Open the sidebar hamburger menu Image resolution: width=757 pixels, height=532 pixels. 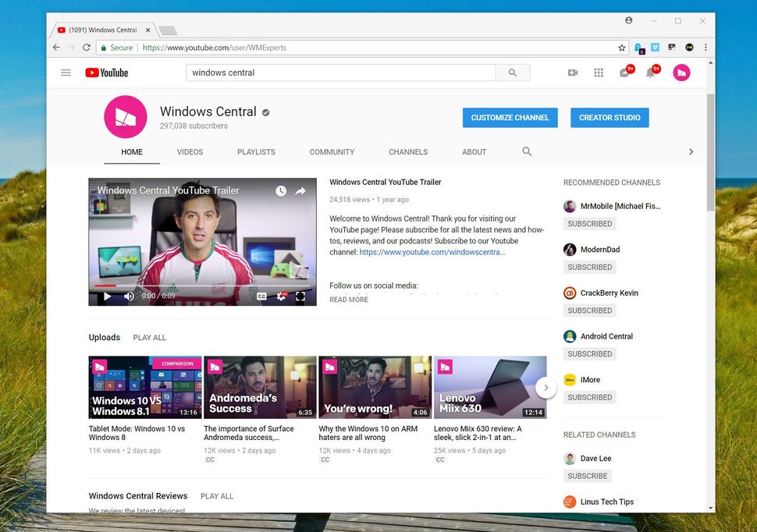[66, 72]
